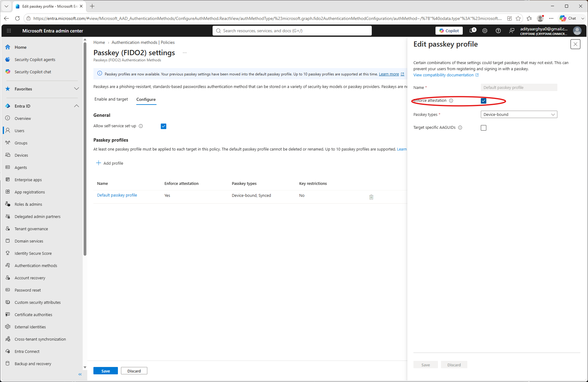Click the Home breadcrumb link

[99, 42]
